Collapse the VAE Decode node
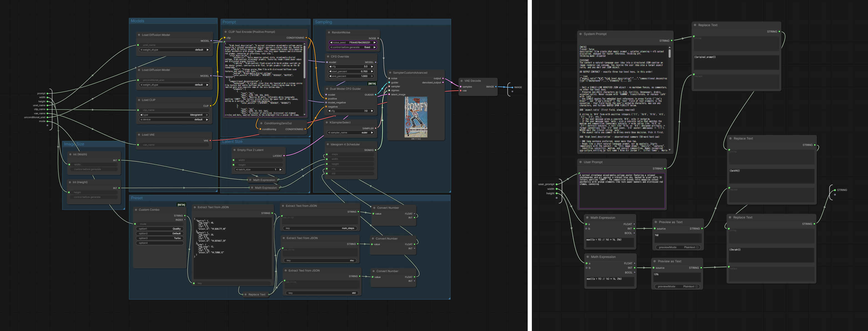The image size is (868, 331). [462, 81]
